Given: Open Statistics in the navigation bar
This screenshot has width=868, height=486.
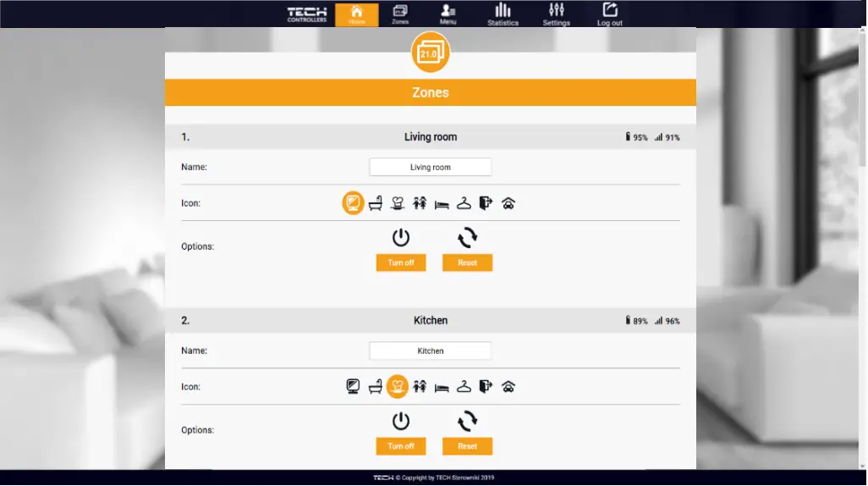Looking at the screenshot, I should [503, 14].
